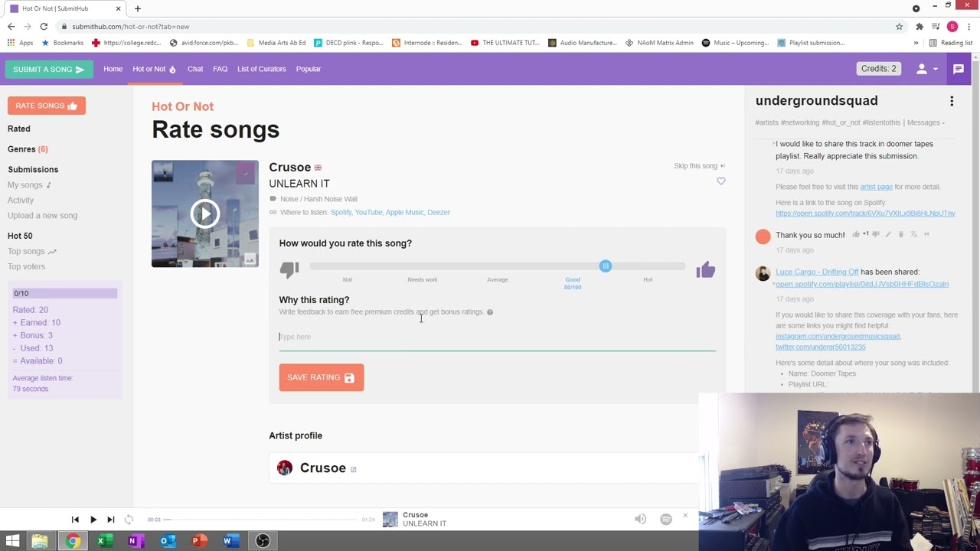The width and height of the screenshot is (980, 551).
Task: Skip this song
Action: coord(699,165)
